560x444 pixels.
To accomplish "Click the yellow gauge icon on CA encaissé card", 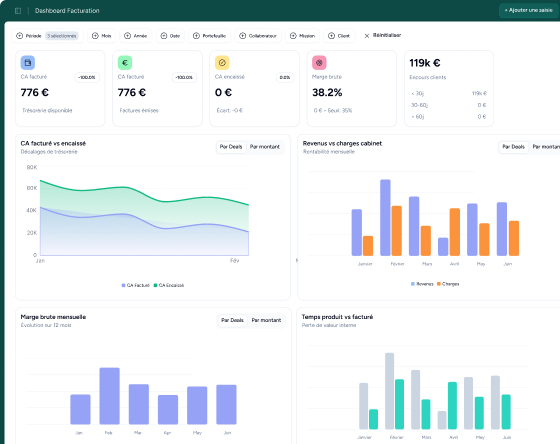I will (222, 63).
